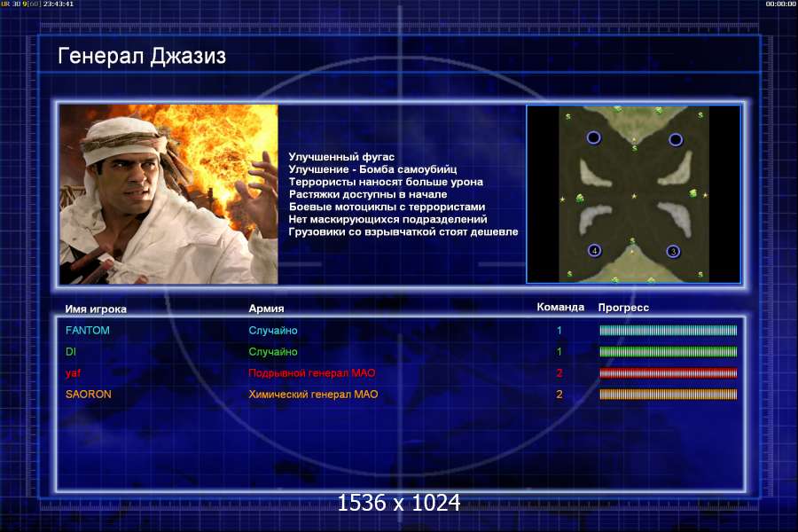Click the "Команда" column header
798x532 pixels.
click(x=560, y=307)
